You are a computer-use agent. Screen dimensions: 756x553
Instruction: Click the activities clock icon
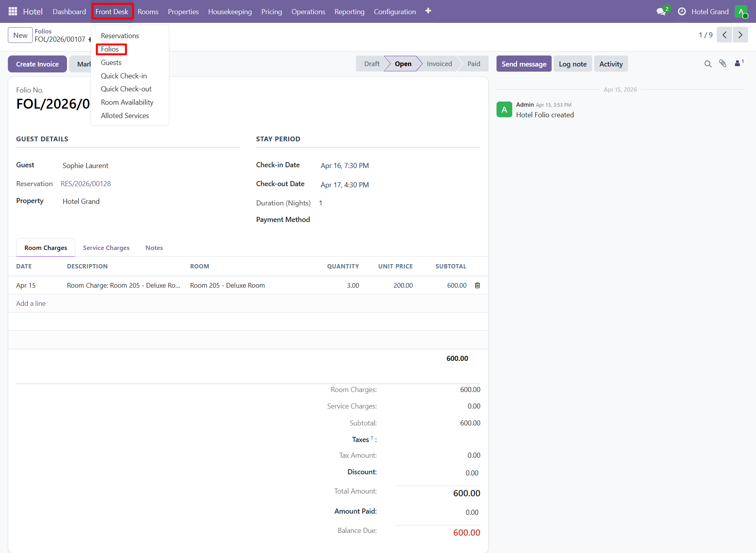point(682,11)
